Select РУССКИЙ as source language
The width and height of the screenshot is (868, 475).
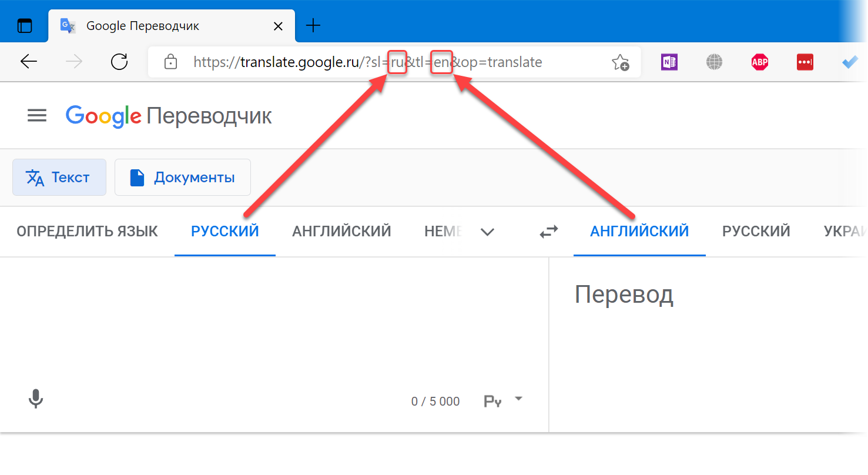[225, 231]
